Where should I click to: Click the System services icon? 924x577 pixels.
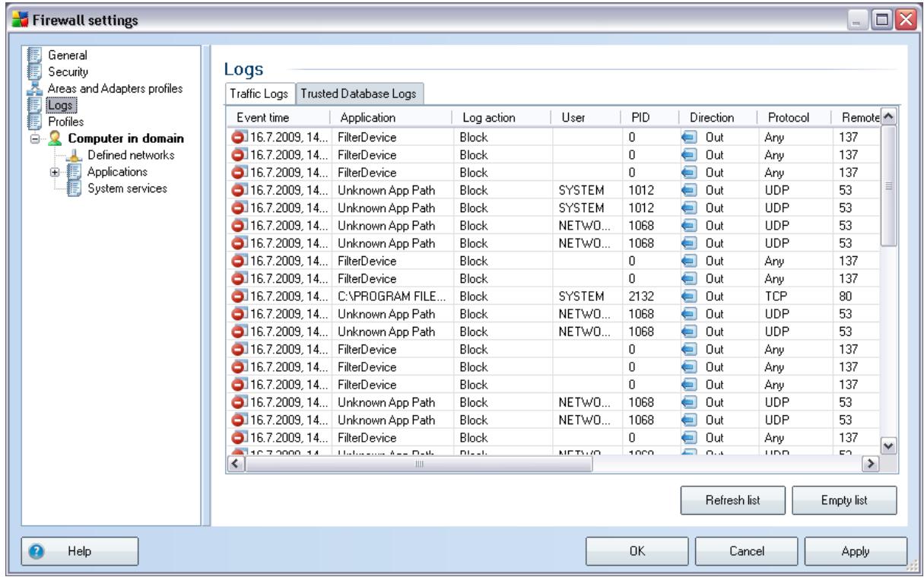75,189
